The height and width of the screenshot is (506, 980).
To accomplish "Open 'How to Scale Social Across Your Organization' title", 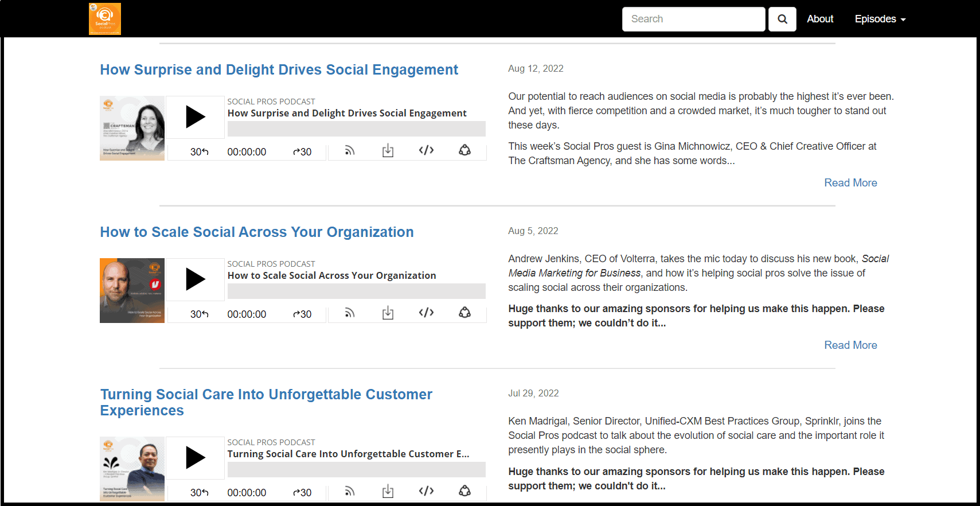I will (257, 232).
